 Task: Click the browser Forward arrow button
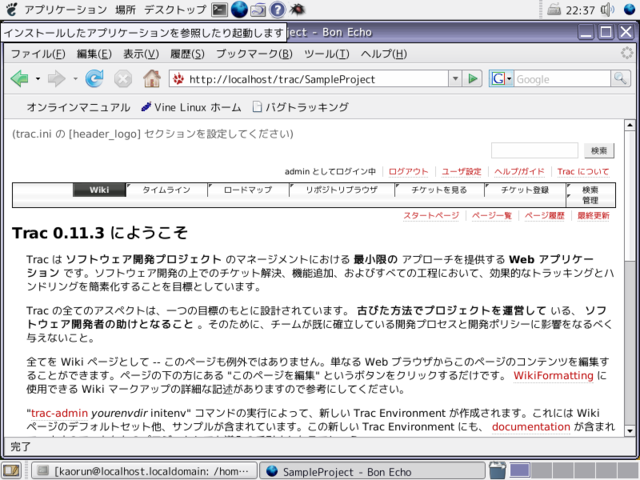coord(56,78)
